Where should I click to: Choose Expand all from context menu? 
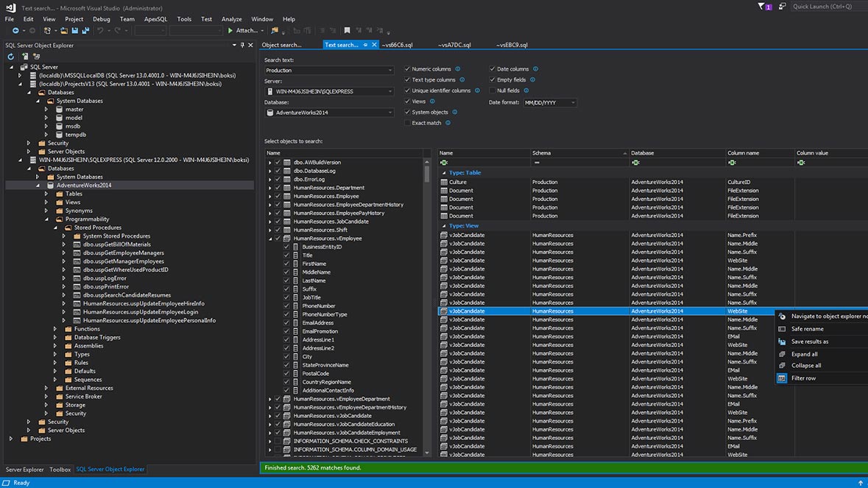pyautogui.click(x=805, y=354)
